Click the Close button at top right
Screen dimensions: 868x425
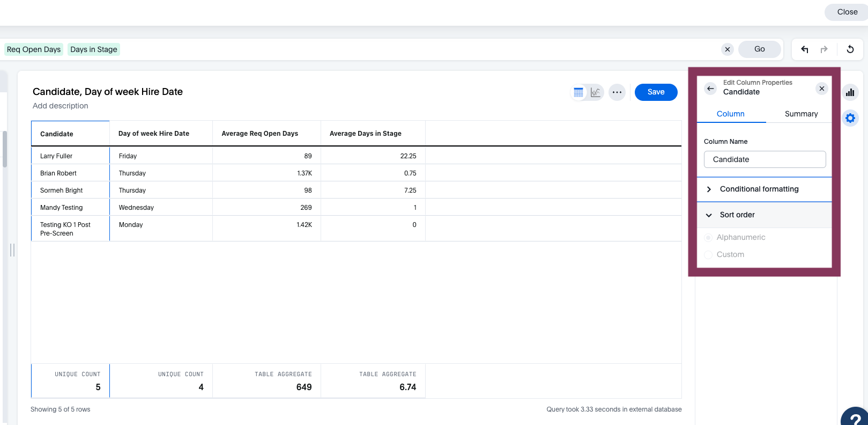847,12
